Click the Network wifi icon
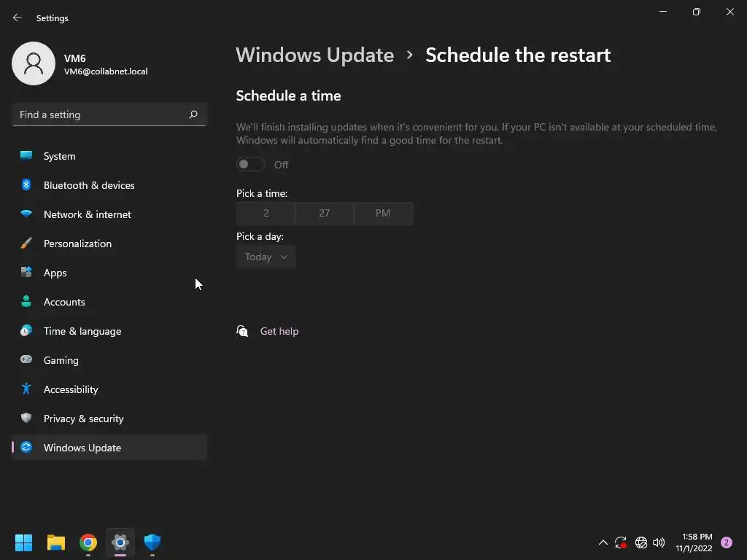Screen dimensions: 747x560 [x=26, y=214]
